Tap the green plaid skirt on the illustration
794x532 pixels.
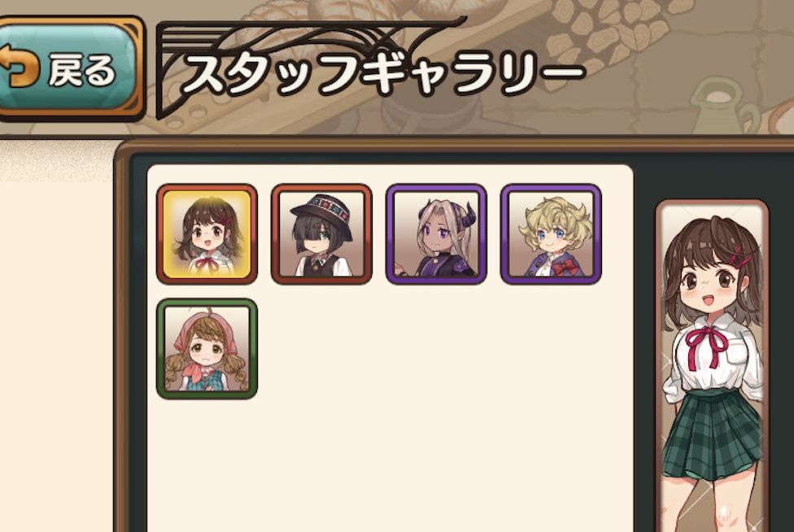click(x=713, y=435)
